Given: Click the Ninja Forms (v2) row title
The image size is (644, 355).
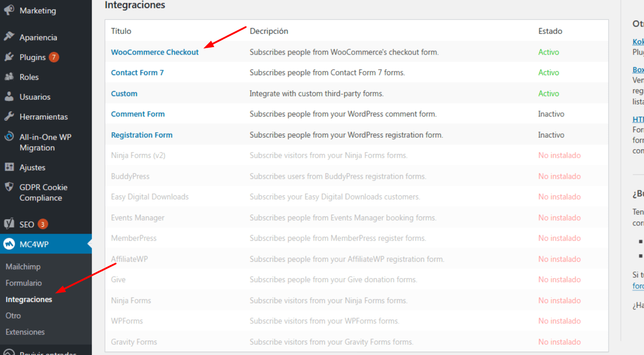Looking at the screenshot, I should pyautogui.click(x=138, y=155).
